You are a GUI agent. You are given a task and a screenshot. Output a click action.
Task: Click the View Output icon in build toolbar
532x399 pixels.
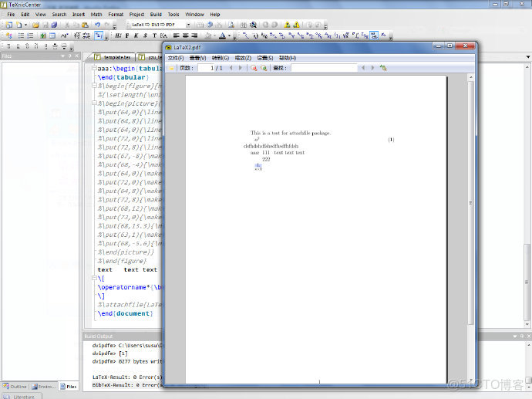pyautogui.click(x=231, y=25)
